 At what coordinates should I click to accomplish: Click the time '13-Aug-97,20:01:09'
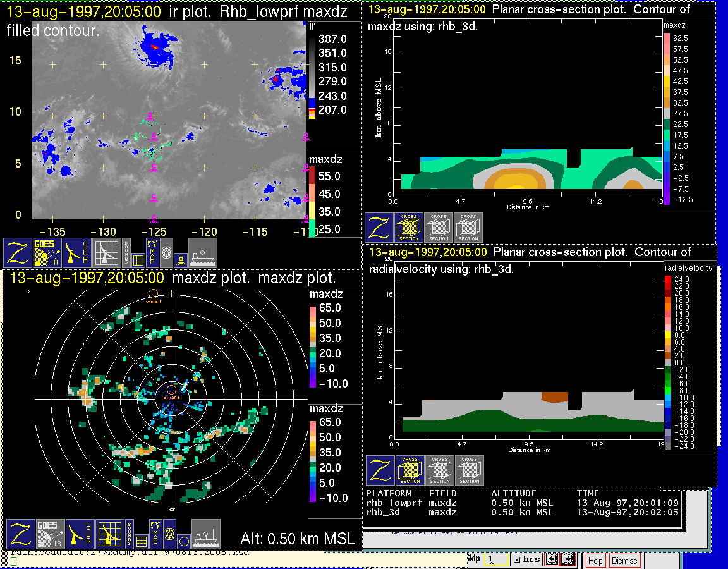628,503
